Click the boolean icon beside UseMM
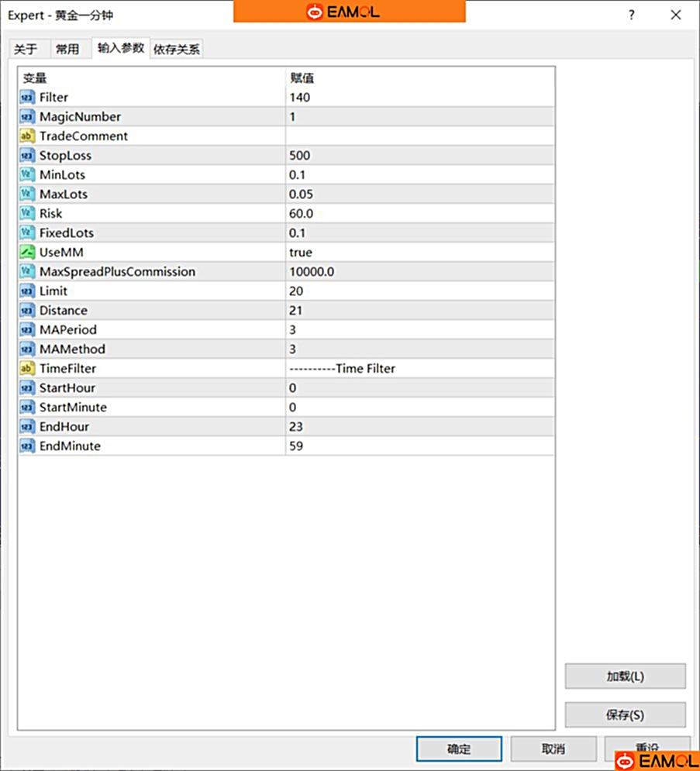Image resolution: width=700 pixels, height=771 pixels. pyautogui.click(x=27, y=253)
